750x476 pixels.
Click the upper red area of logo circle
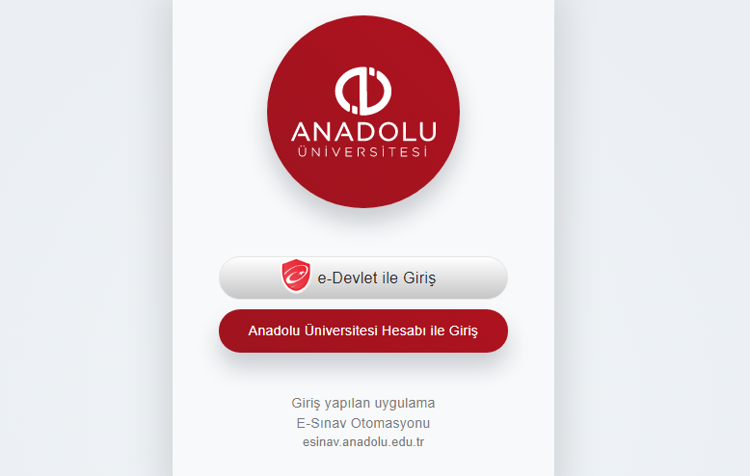364,41
